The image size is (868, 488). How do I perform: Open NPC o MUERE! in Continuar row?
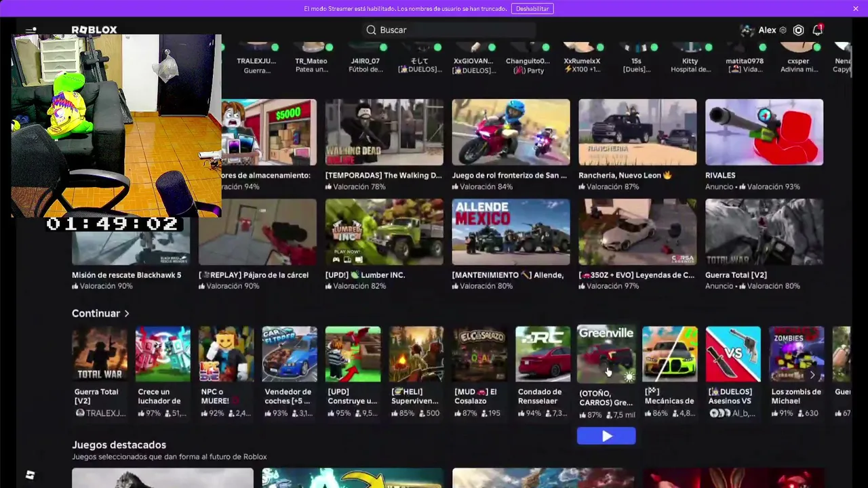pos(226,354)
